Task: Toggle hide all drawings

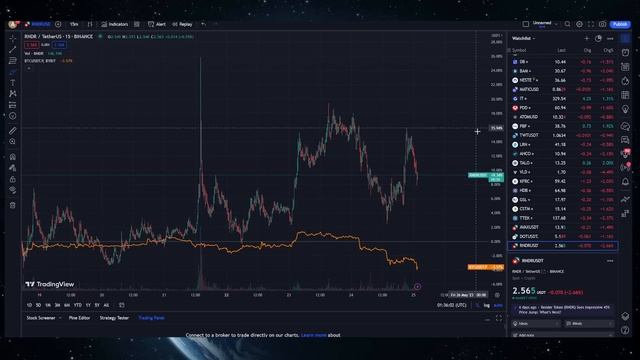Action: (13, 190)
